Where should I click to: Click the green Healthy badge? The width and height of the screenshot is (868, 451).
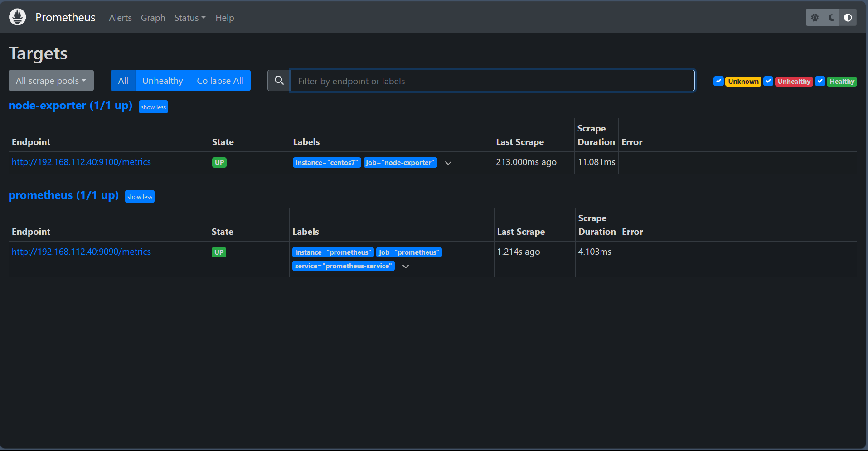tap(842, 81)
